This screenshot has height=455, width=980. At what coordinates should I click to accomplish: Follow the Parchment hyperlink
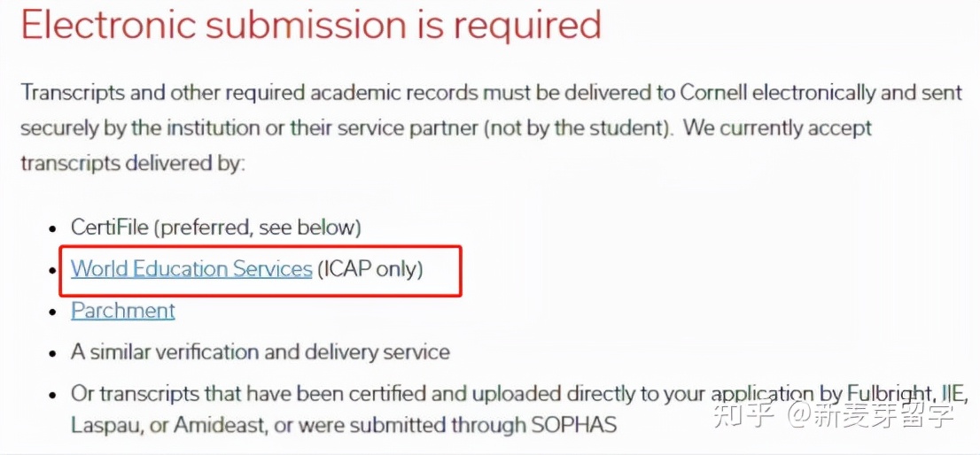click(123, 311)
